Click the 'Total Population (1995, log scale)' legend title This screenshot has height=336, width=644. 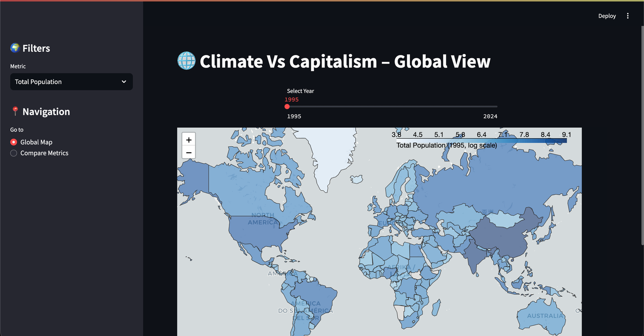coord(447,145)
